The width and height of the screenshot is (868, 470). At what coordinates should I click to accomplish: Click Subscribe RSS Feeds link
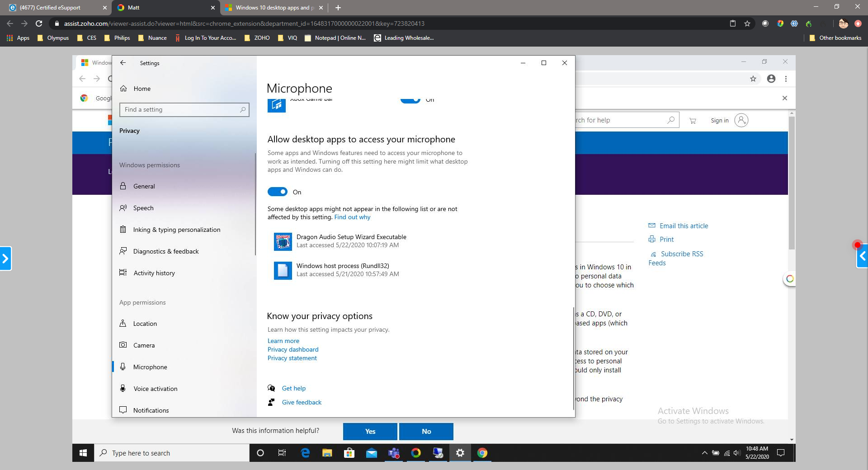pyautogui.click(x=676, y=258)
